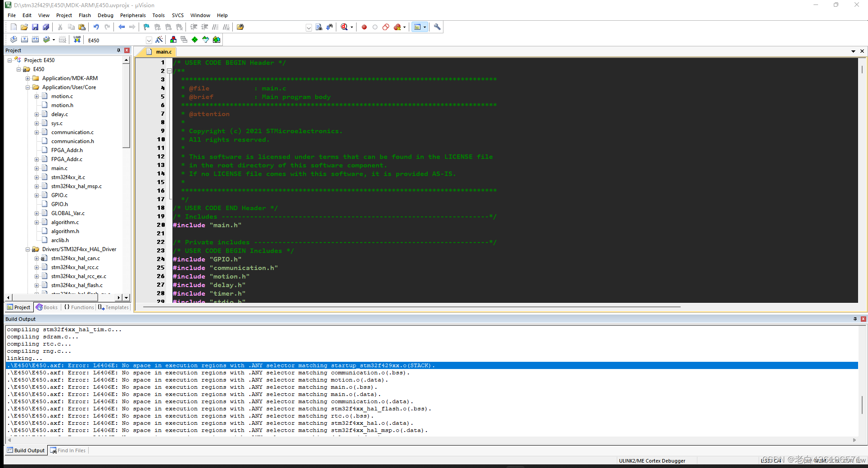Click the Translate file toolbar icon
The height and width of the screenshot is (468, 868).
14,40
